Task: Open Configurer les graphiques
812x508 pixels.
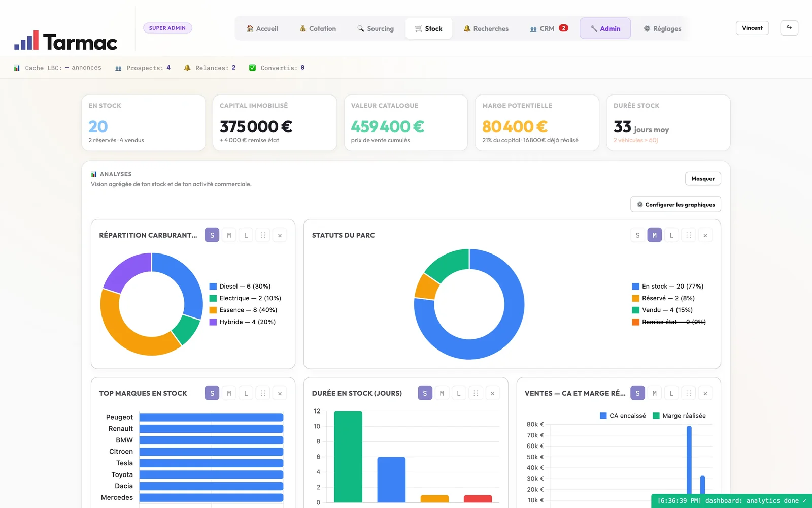Action: coord(675,204)
